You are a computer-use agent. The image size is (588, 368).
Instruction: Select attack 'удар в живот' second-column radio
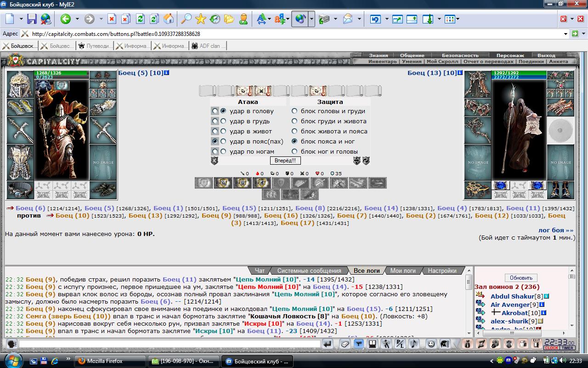pyautogui.click(x=223, y=131)
